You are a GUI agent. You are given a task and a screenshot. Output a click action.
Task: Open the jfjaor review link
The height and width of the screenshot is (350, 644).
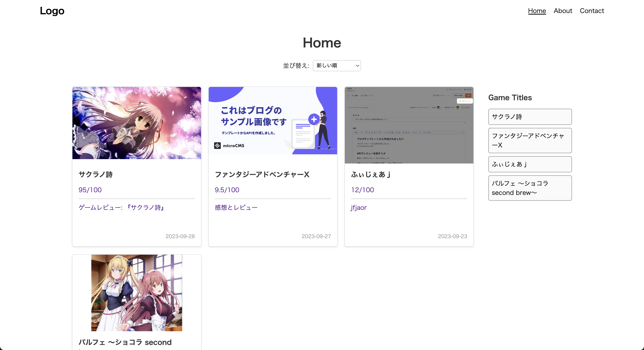(359, 208)
